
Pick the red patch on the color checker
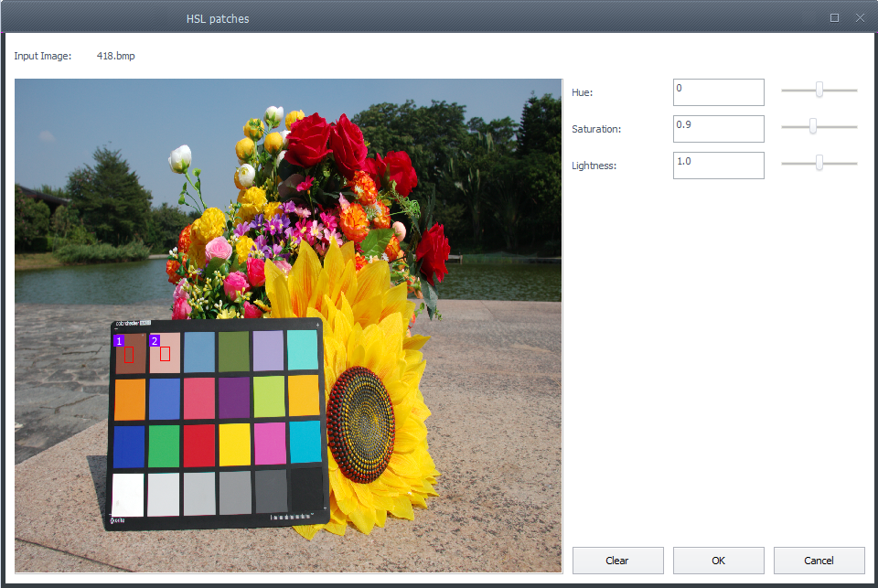[x=199, y=446]
